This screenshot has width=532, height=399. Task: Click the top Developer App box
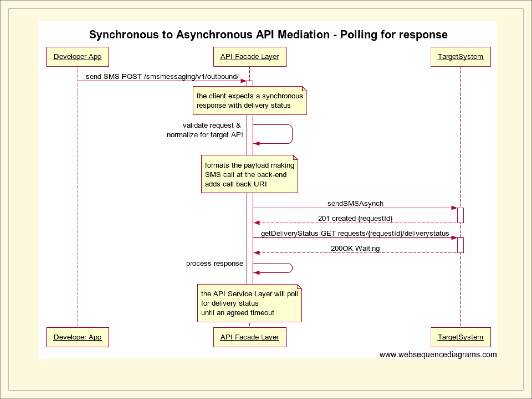77,57
